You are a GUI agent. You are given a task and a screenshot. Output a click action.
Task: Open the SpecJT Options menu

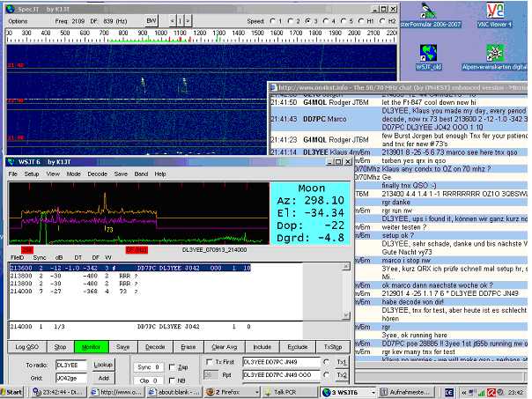pyautogui.click(x=18, y=19)
